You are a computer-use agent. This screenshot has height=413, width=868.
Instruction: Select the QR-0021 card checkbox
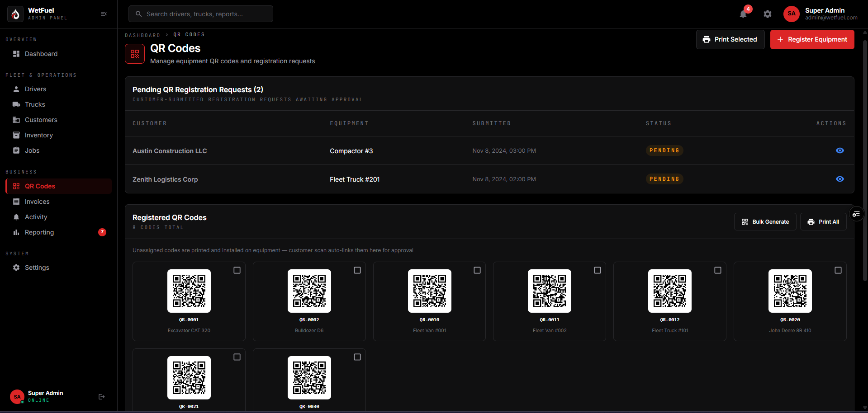point(237,357)
